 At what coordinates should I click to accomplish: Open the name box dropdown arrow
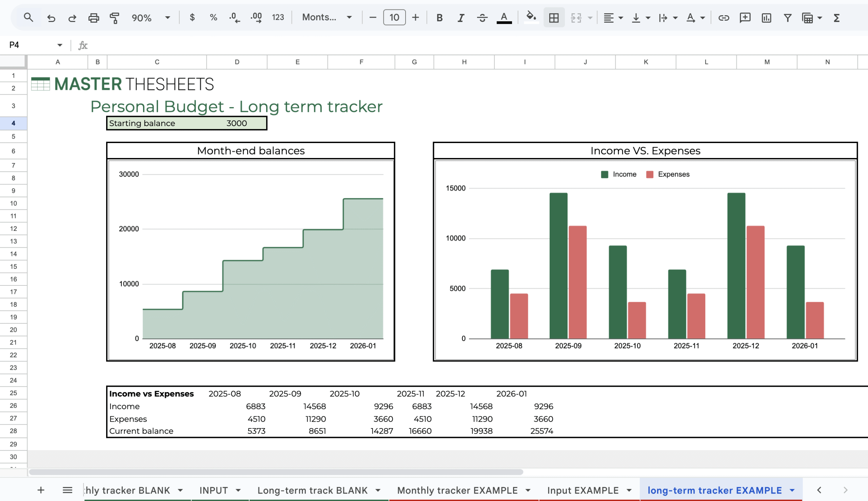pos(60,45)
